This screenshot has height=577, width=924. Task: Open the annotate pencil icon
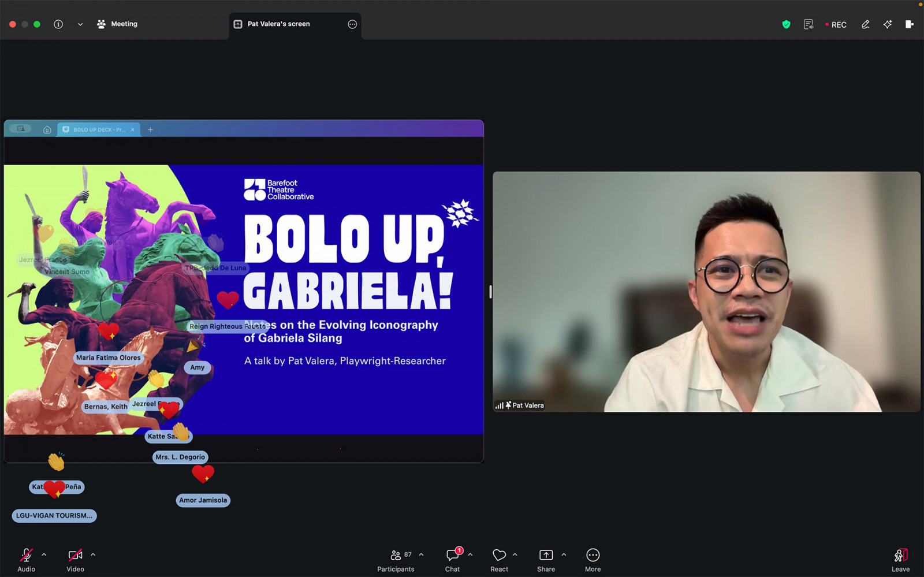(x=865, y=24)
